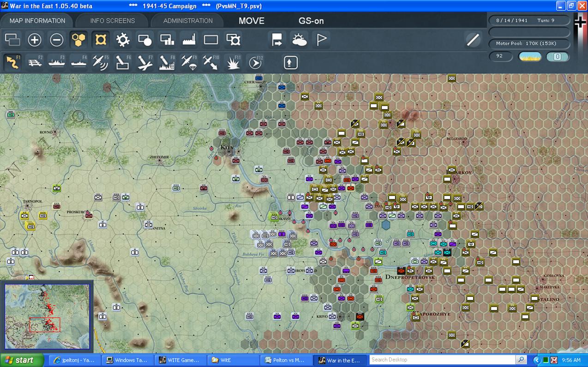This screenshot has height=367, width=588.
Task: Zoom out with the minus magnifier icon
Action: click(x=57, y=40)
